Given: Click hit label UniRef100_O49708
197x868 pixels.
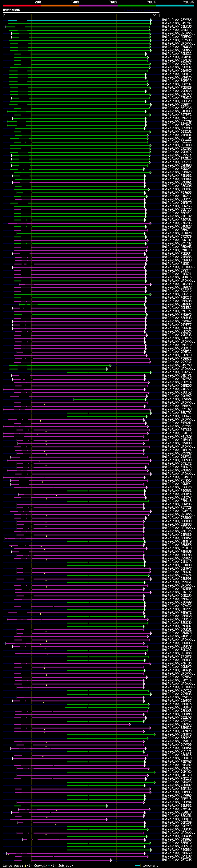Looking at the screenshot, I should [177, 365].
